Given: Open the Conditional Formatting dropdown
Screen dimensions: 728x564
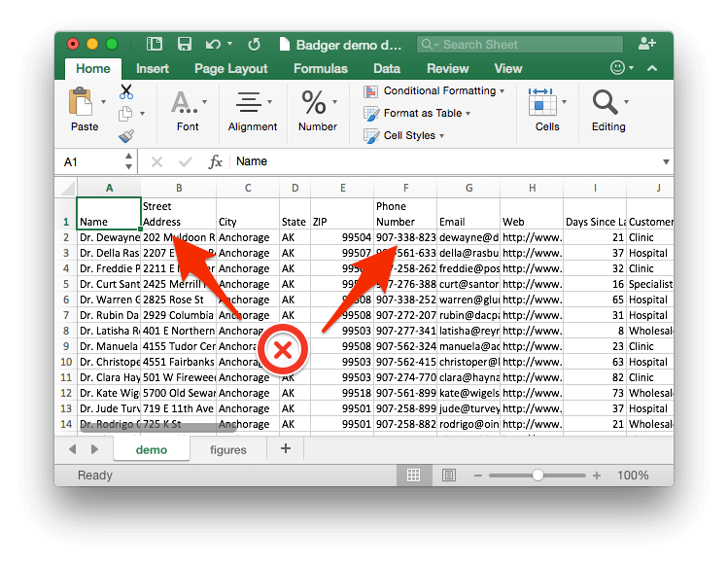Looking at the screenshot, I should pos(434,91).
